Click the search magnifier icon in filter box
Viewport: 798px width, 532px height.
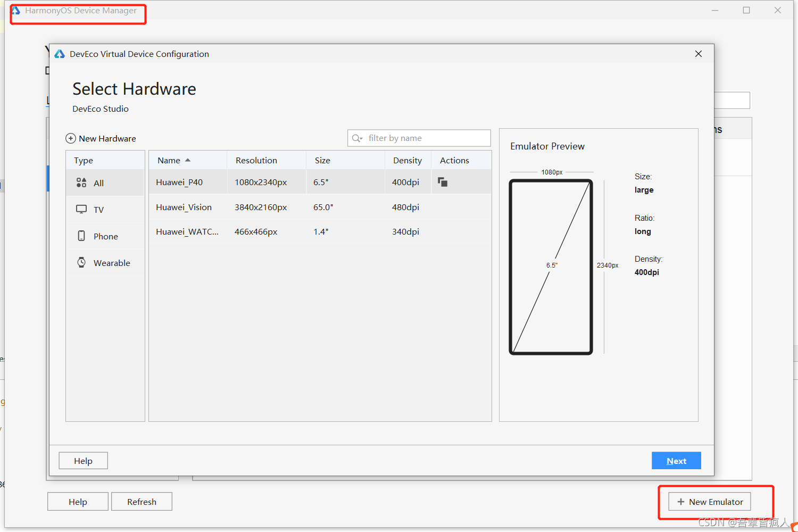357,138
